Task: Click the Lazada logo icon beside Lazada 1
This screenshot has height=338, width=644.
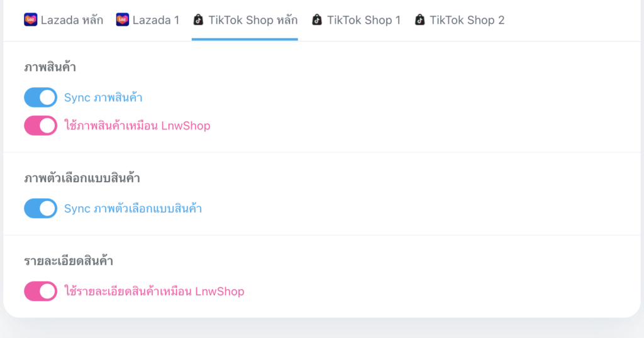Action: point(123,20)
